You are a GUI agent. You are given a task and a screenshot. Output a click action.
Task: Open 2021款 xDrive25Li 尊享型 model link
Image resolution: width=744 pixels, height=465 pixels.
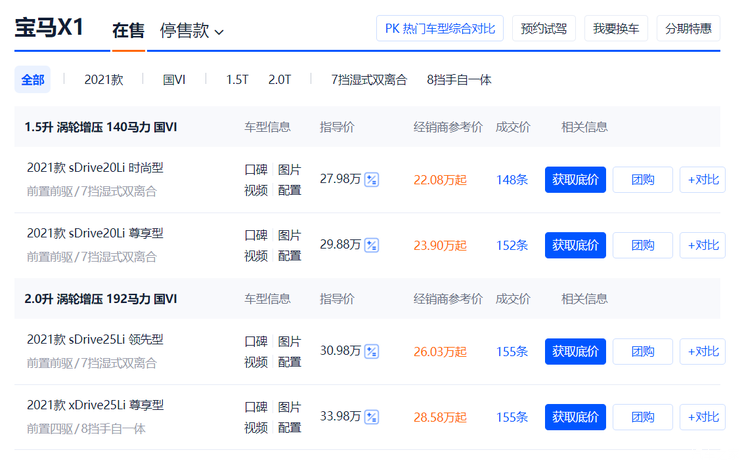click(95, 405)
